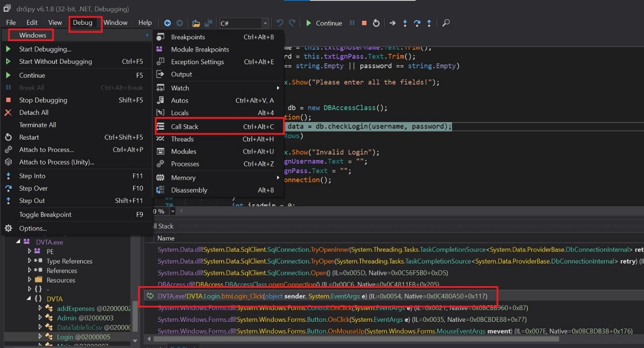
Task: Click the Continue button
Action: pos(325,23)
